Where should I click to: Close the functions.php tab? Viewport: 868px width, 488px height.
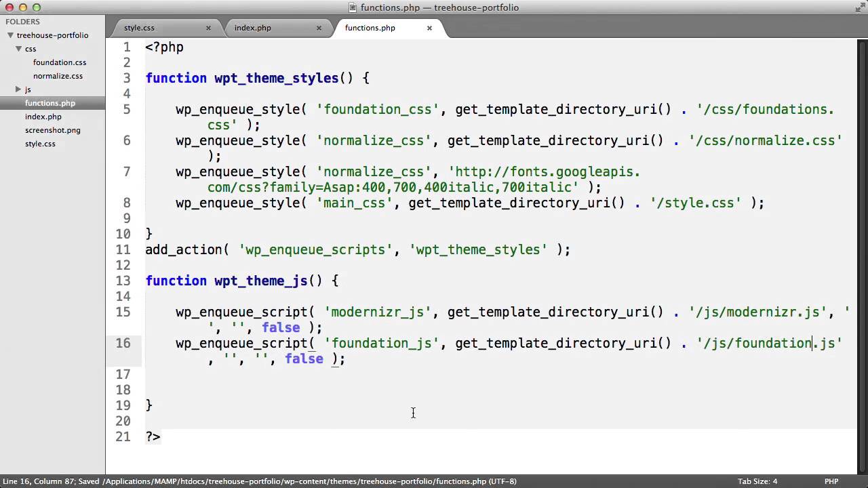(x=429, y=28)
